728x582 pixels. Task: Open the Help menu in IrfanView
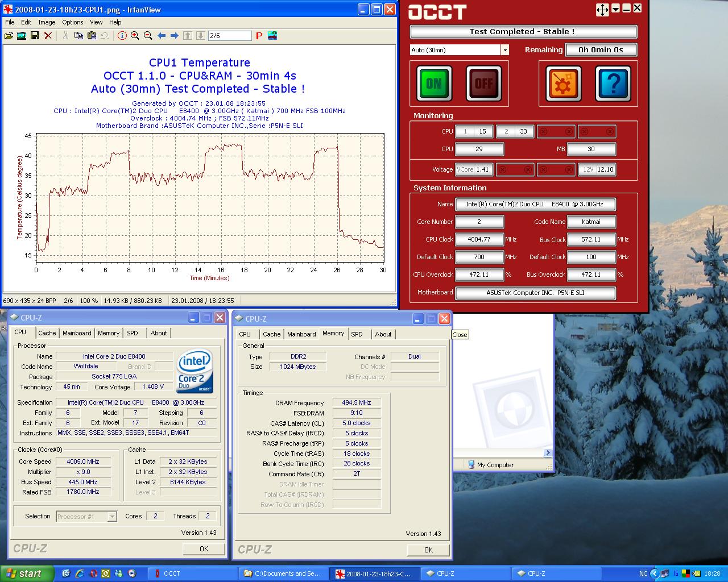pos(115,22)
